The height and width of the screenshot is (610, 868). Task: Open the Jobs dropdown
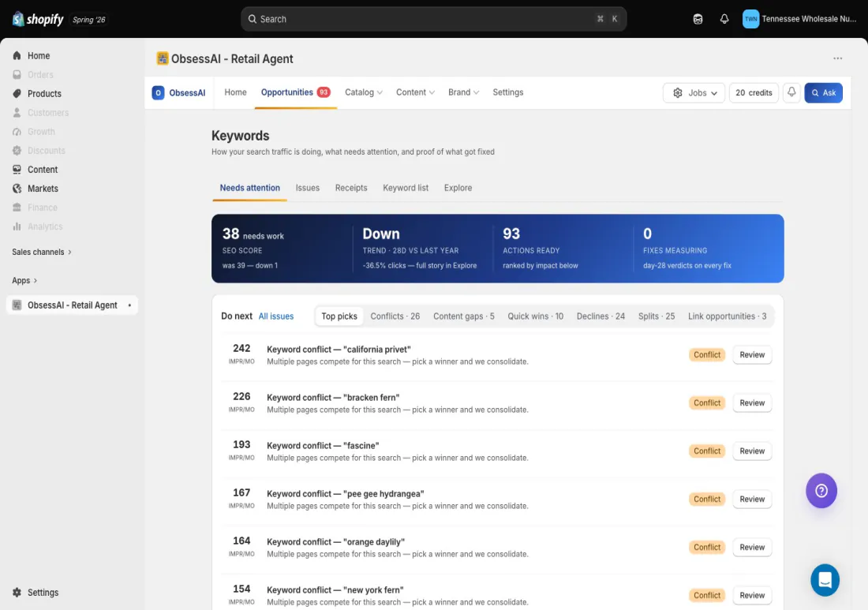pyautogui.click(x=694, y=92)
